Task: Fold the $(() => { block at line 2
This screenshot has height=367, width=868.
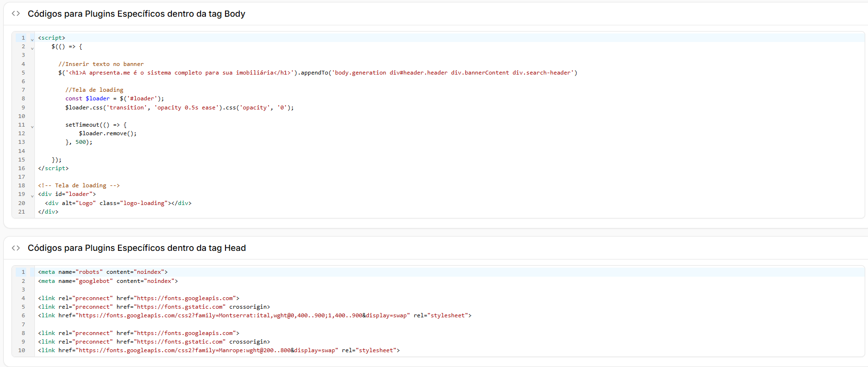Action: (32, 48)
